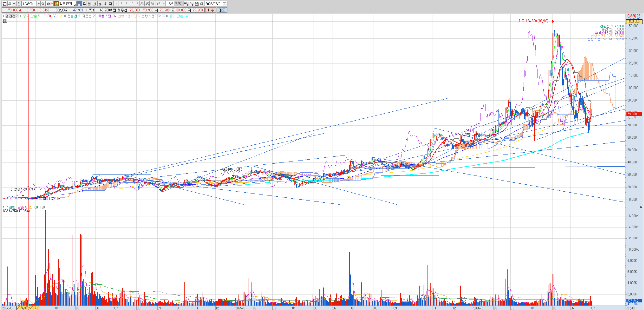
Task: Select the 일 daily period tab
Action: pyautogui.click(x=79, y=4)
